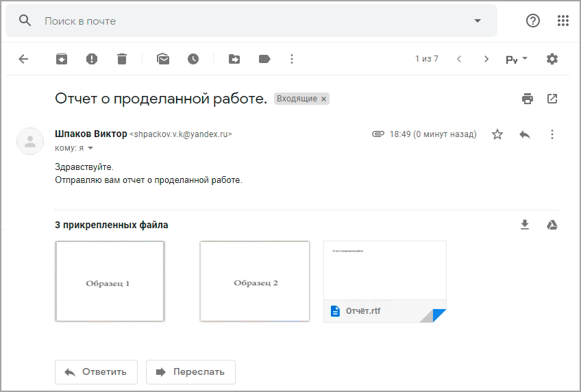Save attachments to Google Drive
This screenshot has height=392, width=581.
click(x=552, y=225)
